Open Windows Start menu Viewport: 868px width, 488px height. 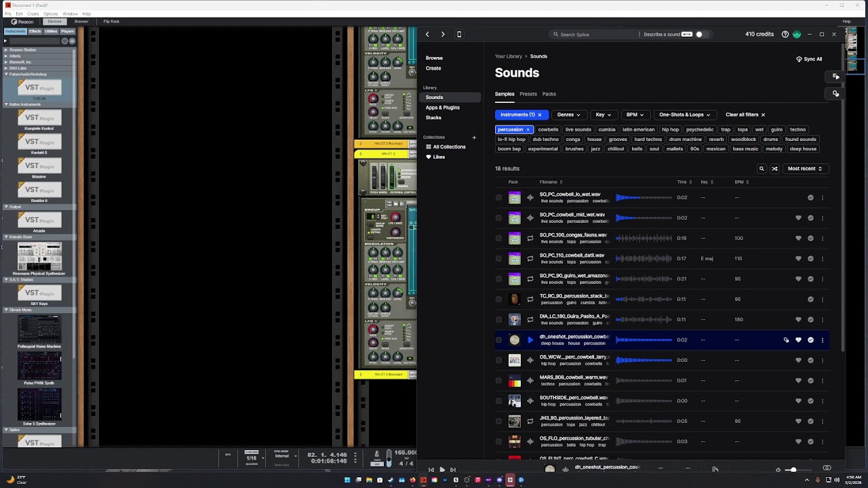(x=347, y=480)
